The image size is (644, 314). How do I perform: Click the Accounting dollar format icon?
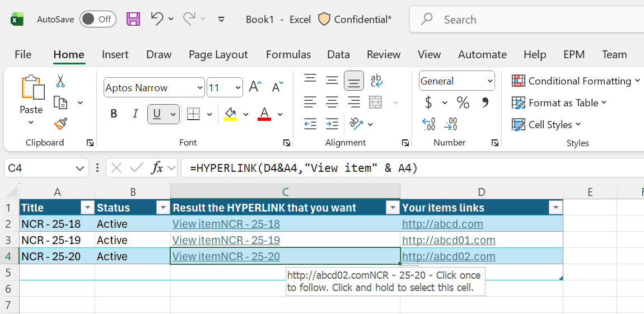428,102
